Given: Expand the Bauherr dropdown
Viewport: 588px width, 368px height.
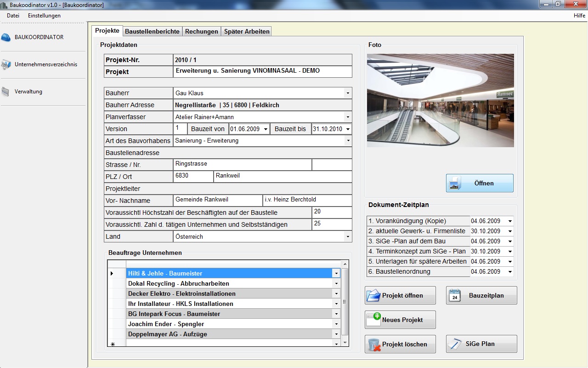Looking at the screenshot, I should (348, 93).
